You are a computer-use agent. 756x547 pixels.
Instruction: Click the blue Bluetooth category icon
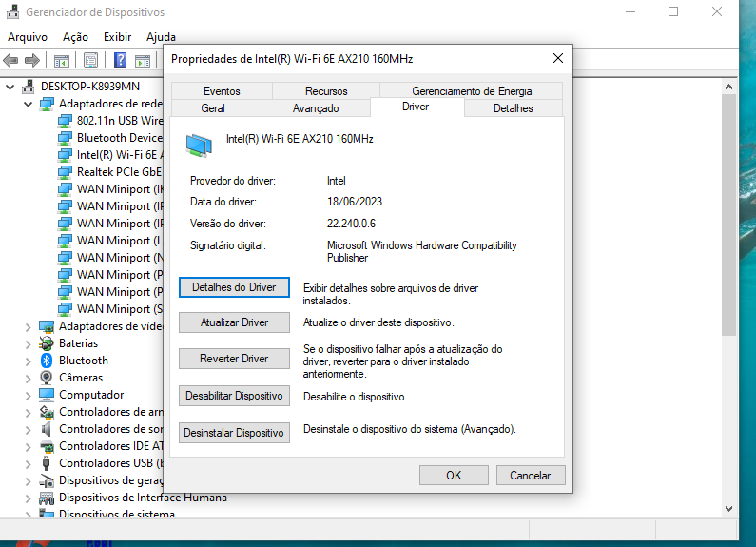coord(47,361)
